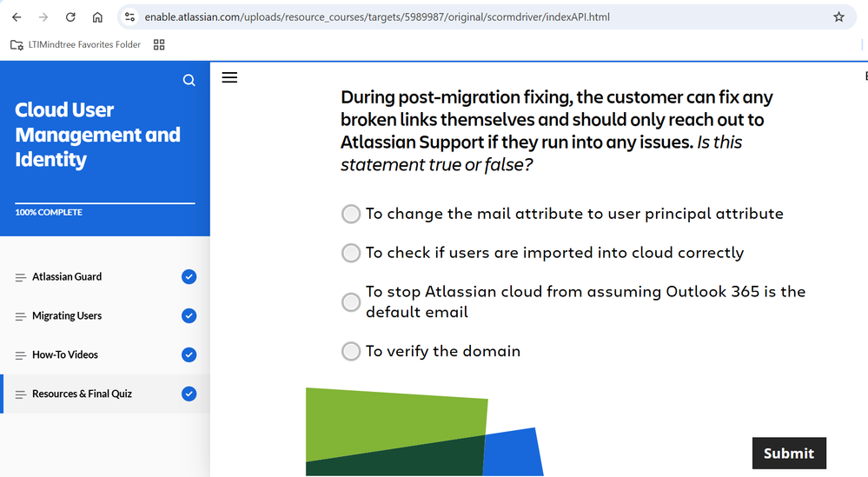
Task: Select 'To change the mail attribute' option
Action: 351,214
